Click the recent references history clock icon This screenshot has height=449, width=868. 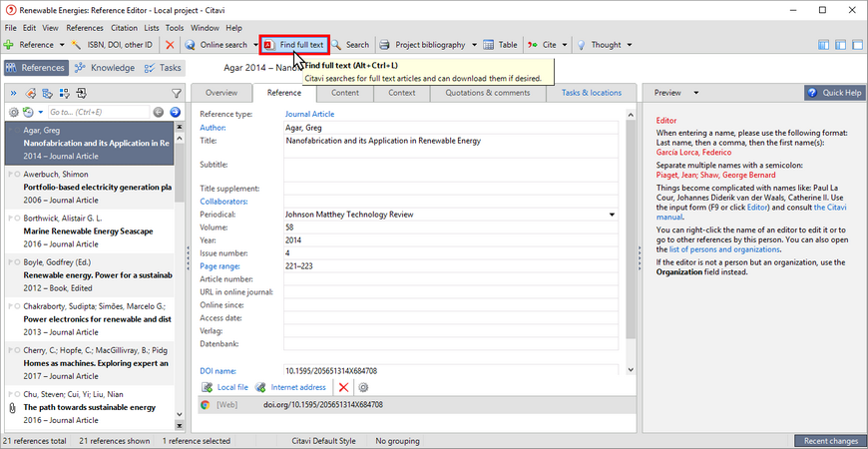28,113
